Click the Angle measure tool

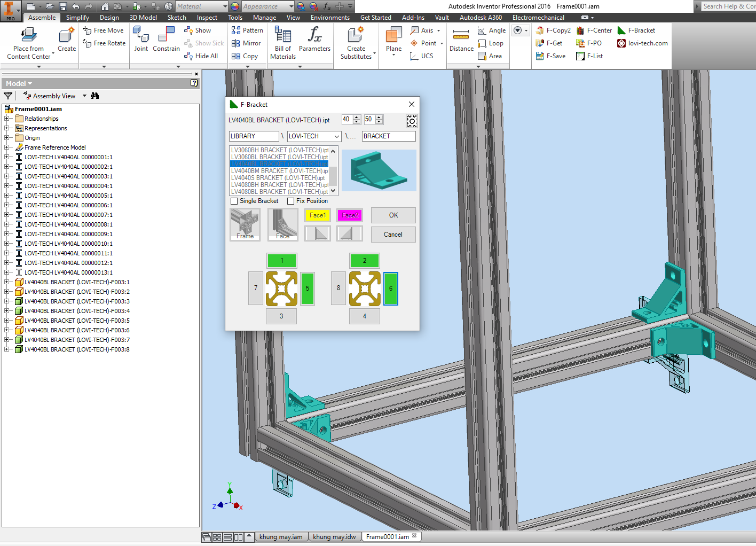[491, 30]
